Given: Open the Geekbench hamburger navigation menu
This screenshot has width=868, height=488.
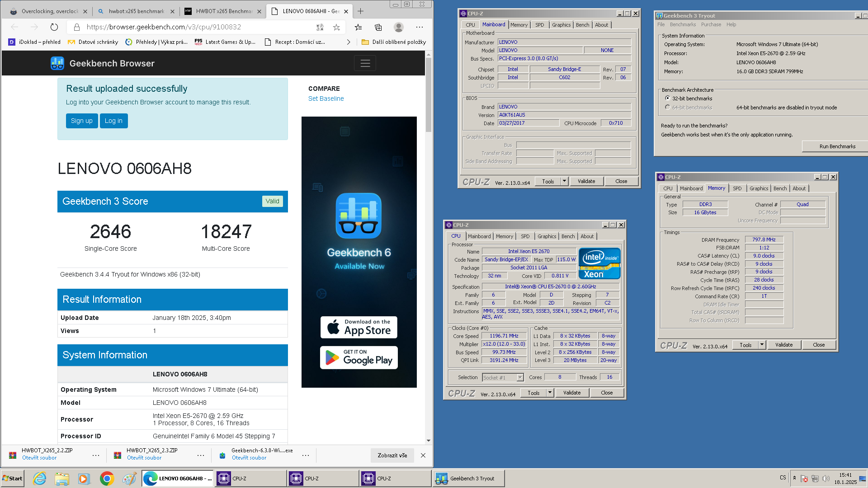Looking at the screenshot, I should [x=365, y=63].
